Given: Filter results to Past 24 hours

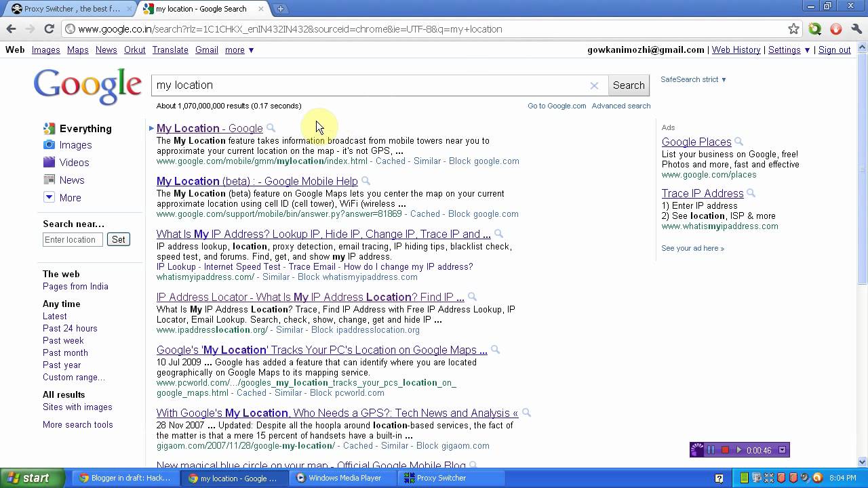Looking at the screenshot, I should click(70, 329).
